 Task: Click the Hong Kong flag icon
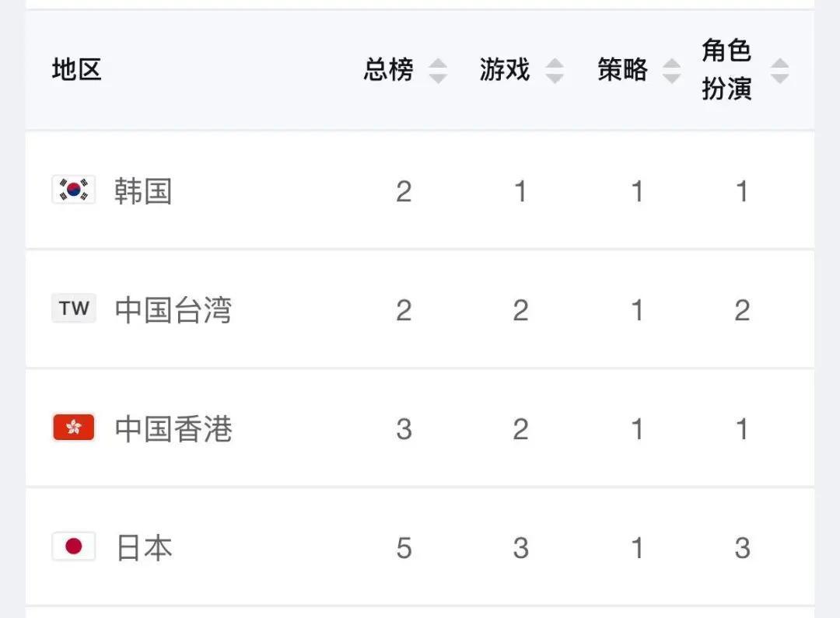(74, 428)
